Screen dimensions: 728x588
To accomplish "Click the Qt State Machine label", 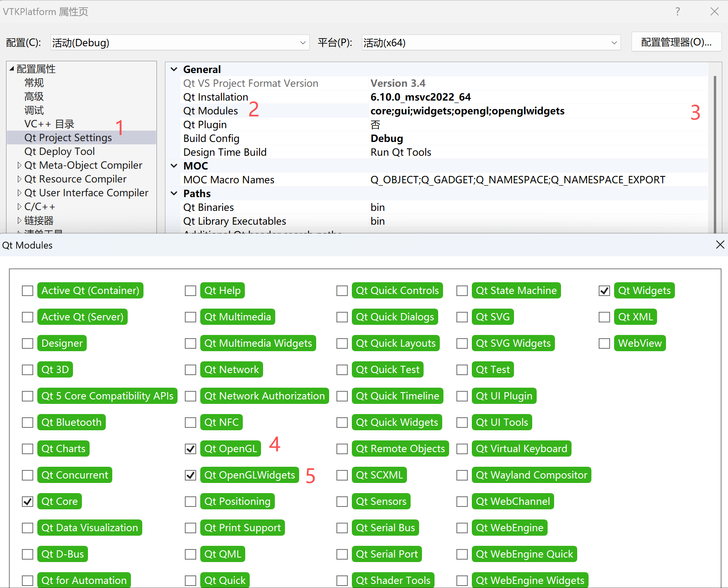I will click(x=516, y=291).
